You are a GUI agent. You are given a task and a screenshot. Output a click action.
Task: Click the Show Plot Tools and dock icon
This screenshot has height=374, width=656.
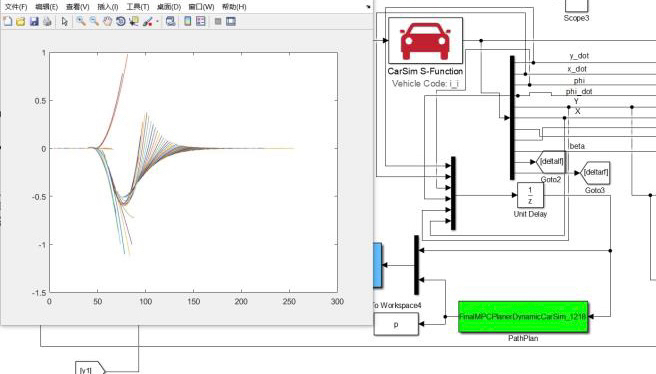(x=231, y=21)
